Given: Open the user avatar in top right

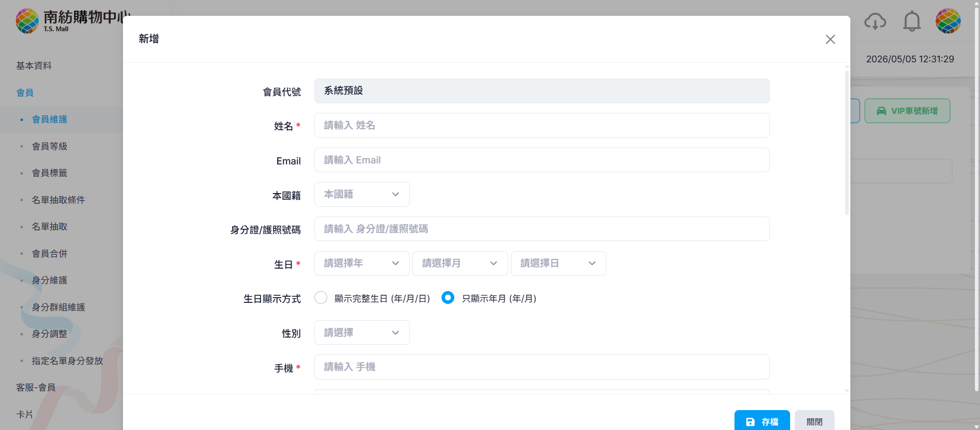Looking at the screenshot, I should click(948, 21).
